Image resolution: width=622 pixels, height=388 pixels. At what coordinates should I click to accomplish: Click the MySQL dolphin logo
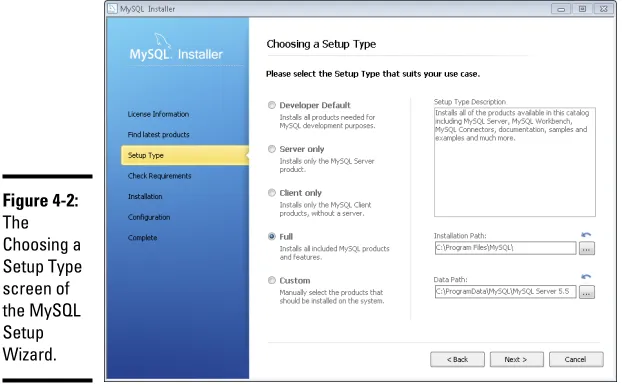click(162, 41)
